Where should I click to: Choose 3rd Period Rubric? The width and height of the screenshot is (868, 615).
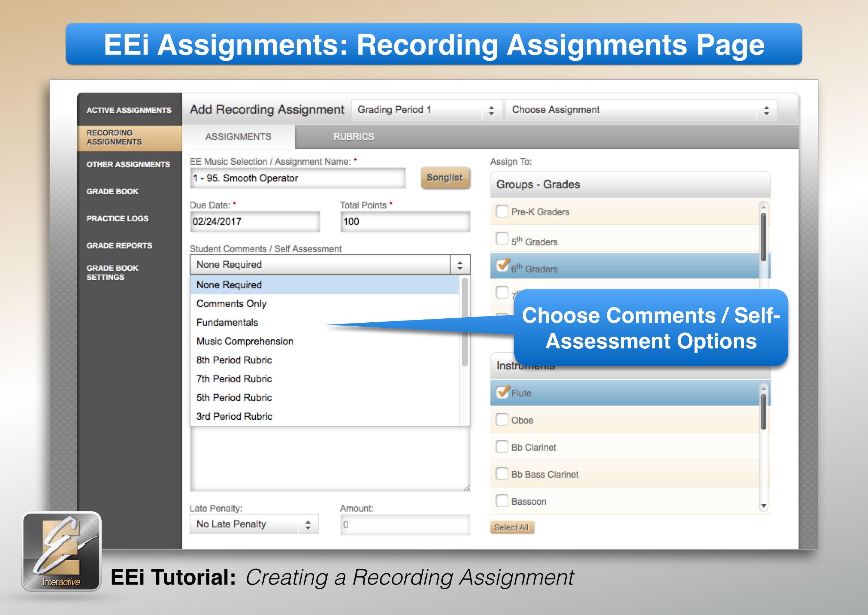coord(325,416)
